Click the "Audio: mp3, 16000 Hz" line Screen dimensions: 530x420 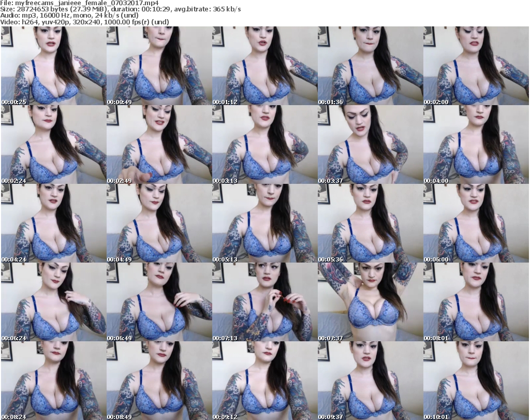pos(69,16)
